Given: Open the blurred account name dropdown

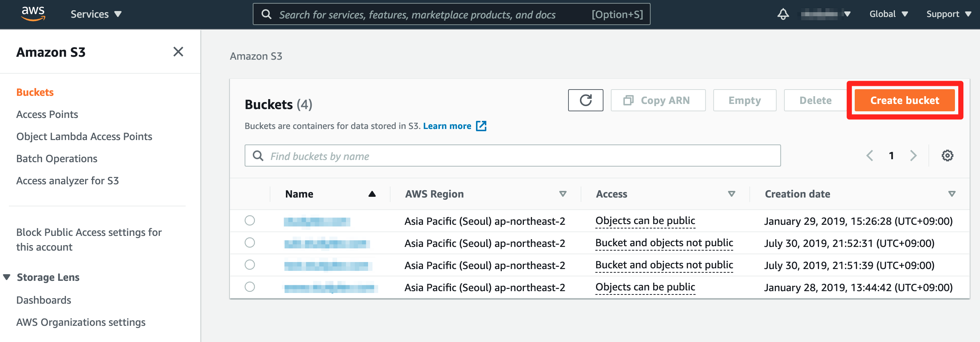Looking at the screenshot, I should [x=825, y=14].
